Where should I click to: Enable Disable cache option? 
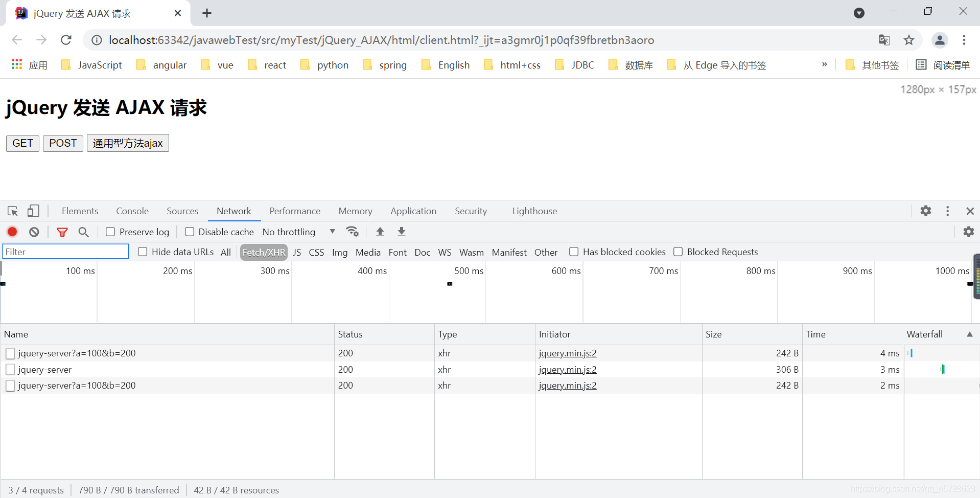click(189, 232)
